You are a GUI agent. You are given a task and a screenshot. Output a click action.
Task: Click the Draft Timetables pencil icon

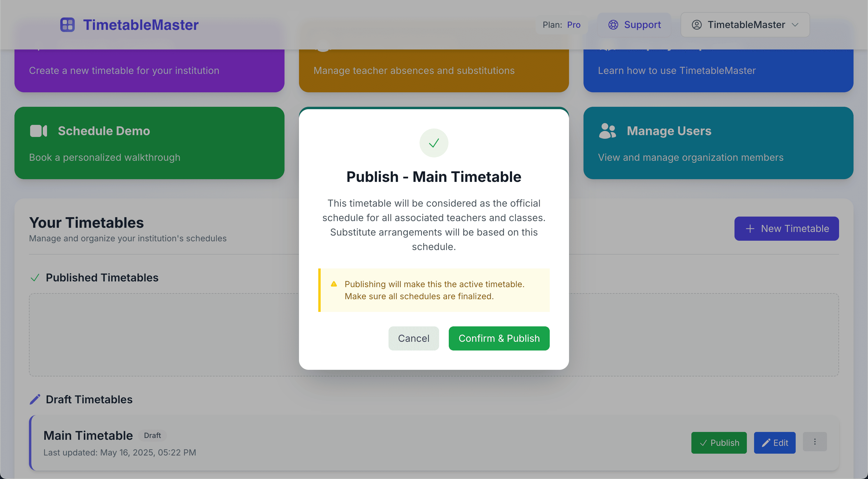[x=35, y=399]
